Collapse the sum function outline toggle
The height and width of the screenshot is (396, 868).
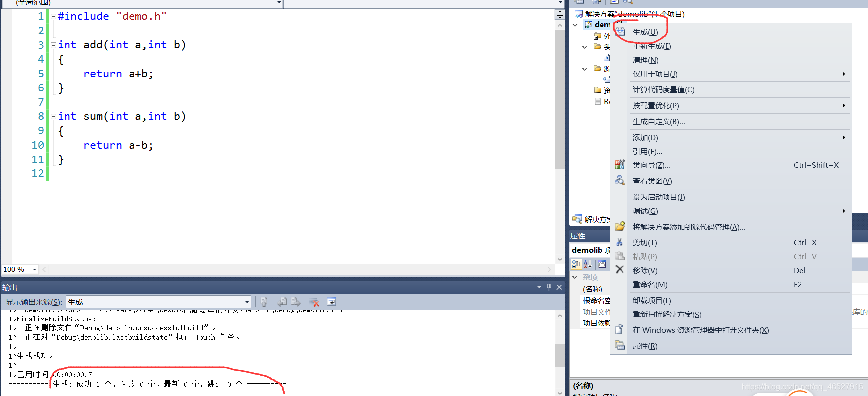click(x=53, y=116)
